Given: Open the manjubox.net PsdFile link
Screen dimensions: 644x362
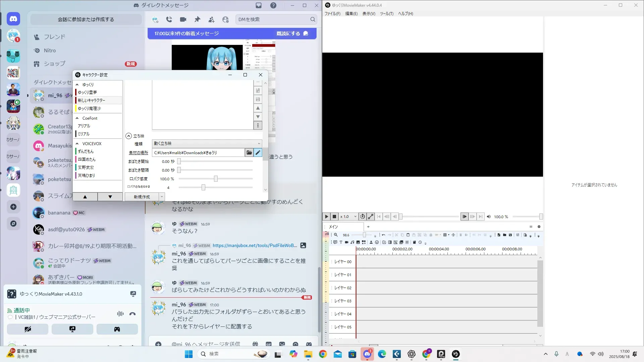Looking at the screenshot, I should pos(255,246).
